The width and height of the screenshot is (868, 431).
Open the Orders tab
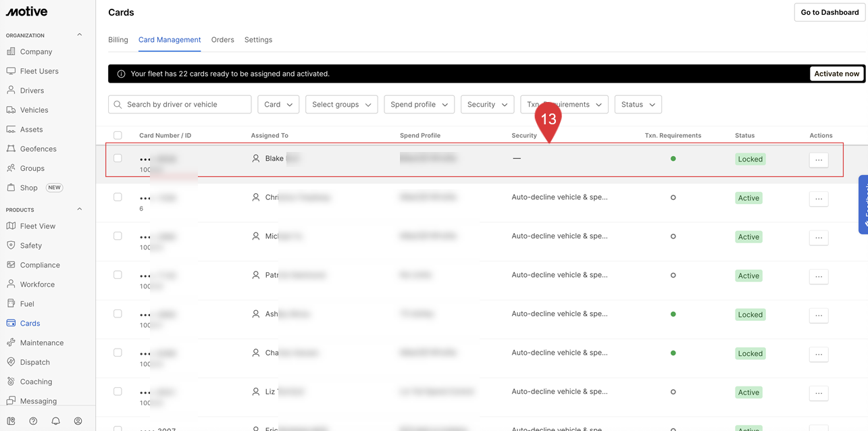pyautogui.click(x=222, y=40)
